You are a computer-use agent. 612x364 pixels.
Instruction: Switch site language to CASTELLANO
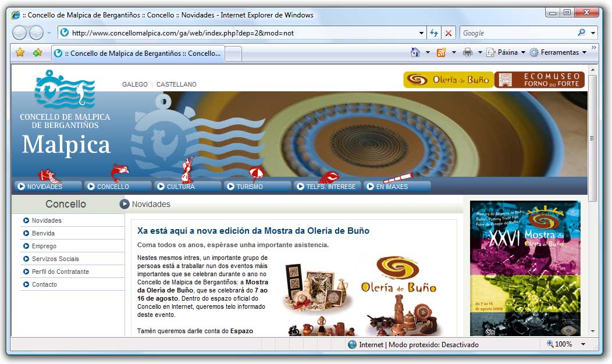point(176,84)
